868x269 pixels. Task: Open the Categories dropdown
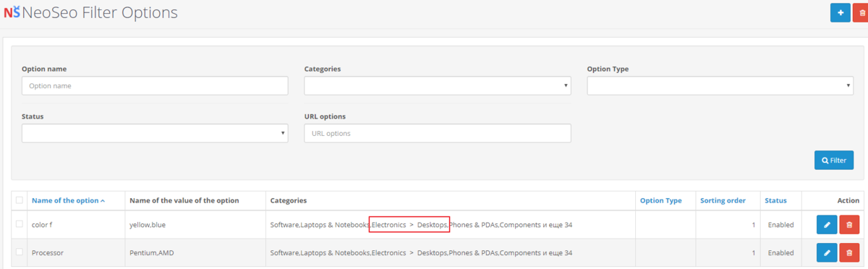click(438, 85)
